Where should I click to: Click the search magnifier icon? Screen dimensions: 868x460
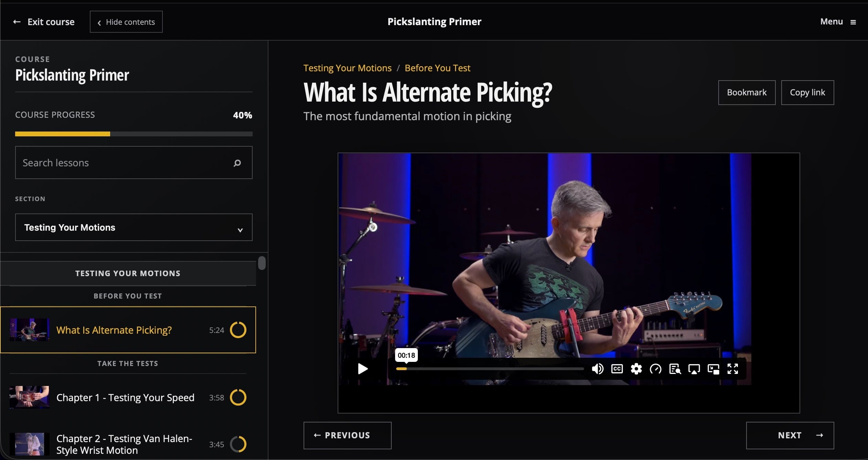(237, 163)
